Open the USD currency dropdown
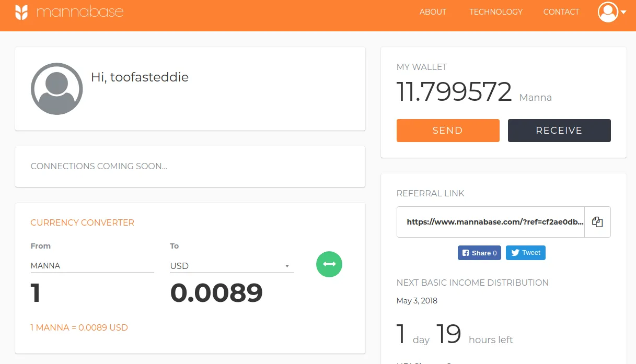 point(232,266)
